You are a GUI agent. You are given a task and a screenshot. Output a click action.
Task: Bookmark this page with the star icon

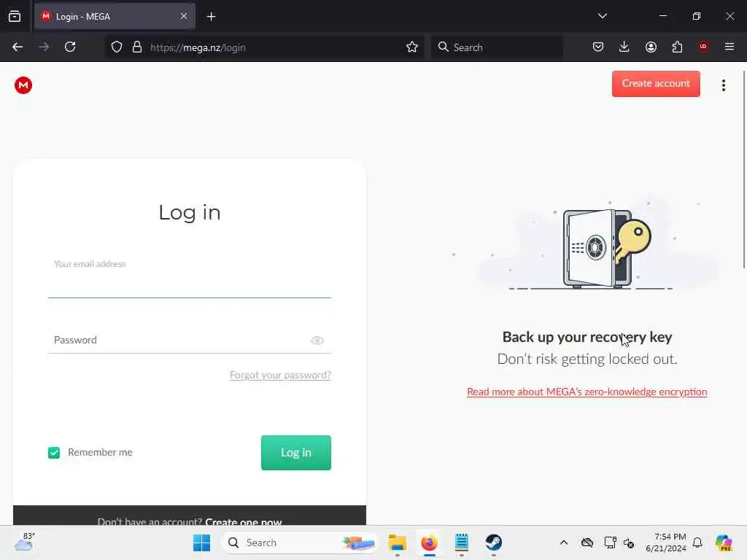412,47
